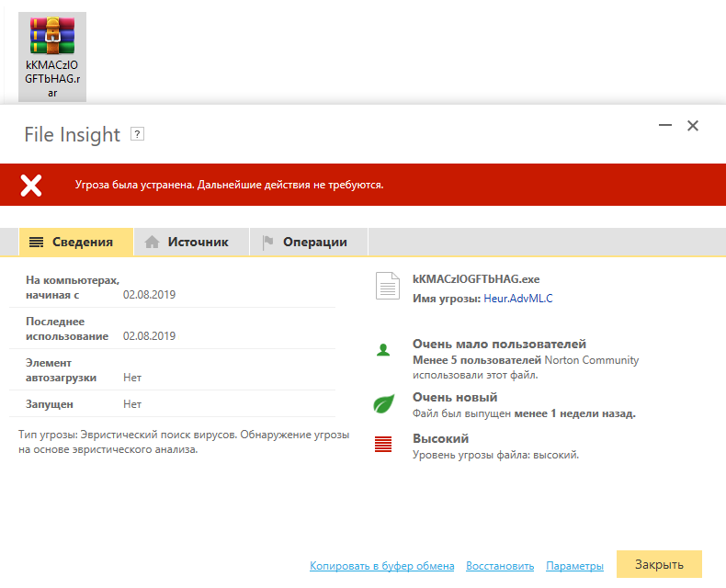Viewport: 726px width, 588px height.
Task: Click the Восстановить link
Action: 500,566
